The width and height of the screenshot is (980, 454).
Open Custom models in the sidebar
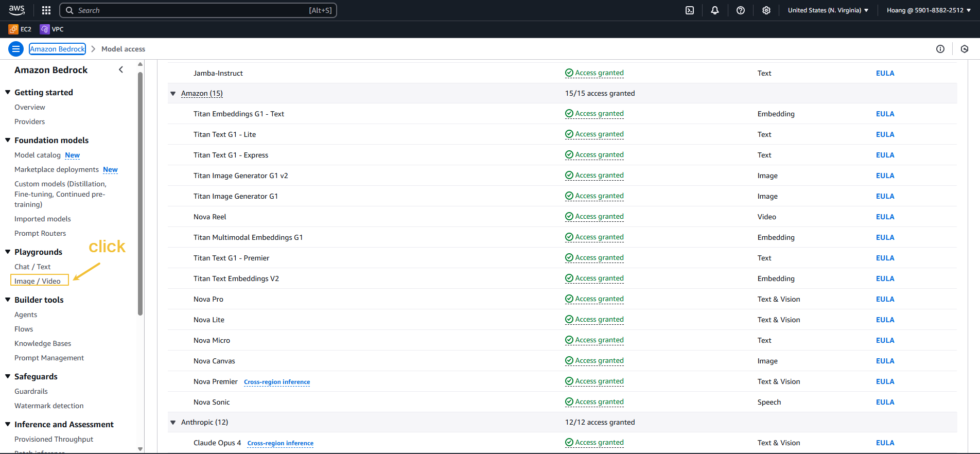coord(60,194)
